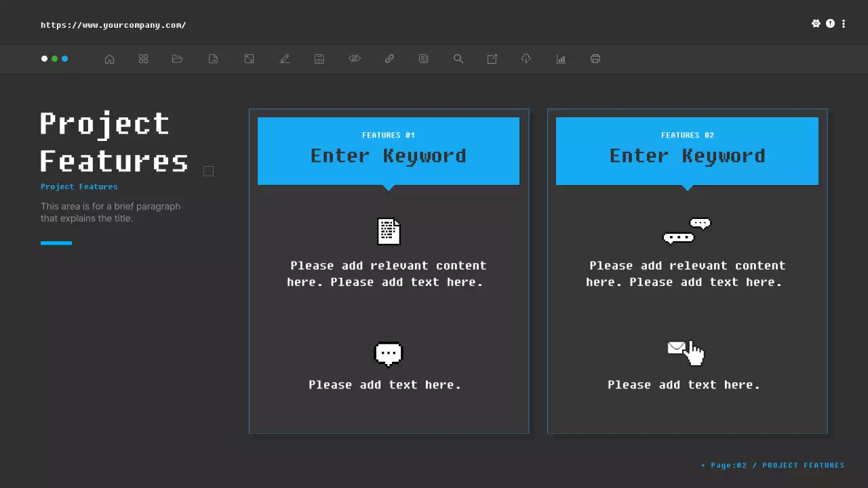Screen dimensions: 868x488
Task: Select the Home icon in the toolbar
Action: click(x=110, y=59)
